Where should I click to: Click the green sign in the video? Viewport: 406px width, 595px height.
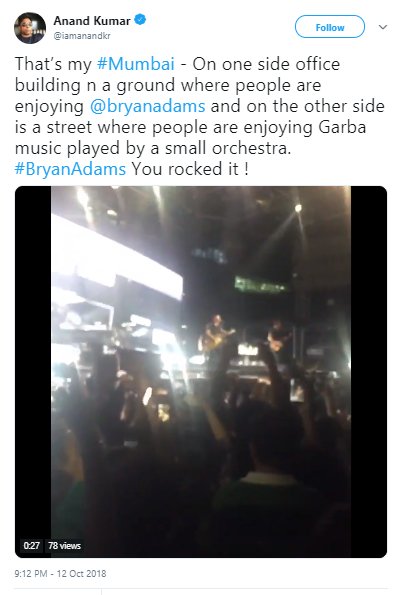coord(261,284)
